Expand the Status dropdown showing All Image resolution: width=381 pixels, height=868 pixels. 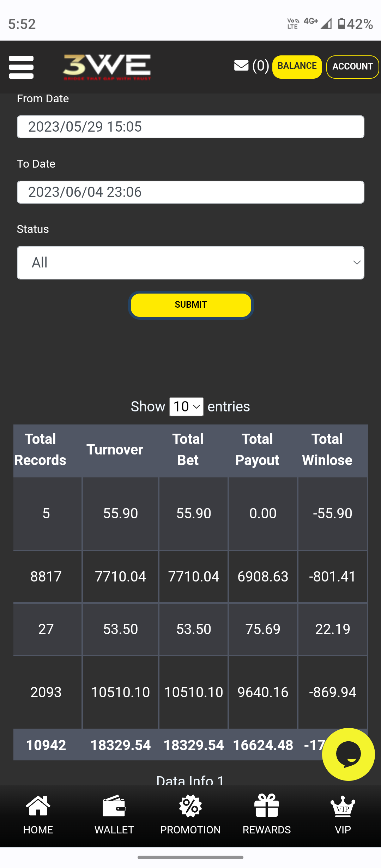190,263
